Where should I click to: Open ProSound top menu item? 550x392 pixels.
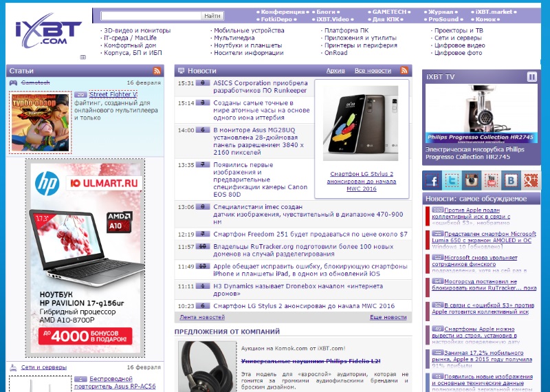(443, 19)
